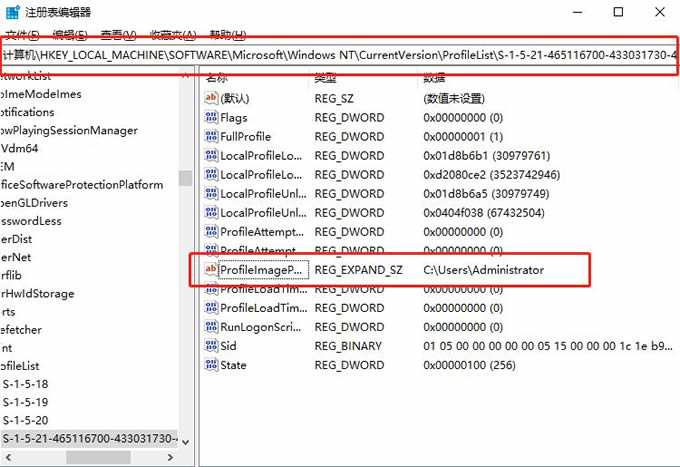Click the (默认) default string value icon
Image resolution: width=680 pixels, height=467 pixels.
(211, 98)
